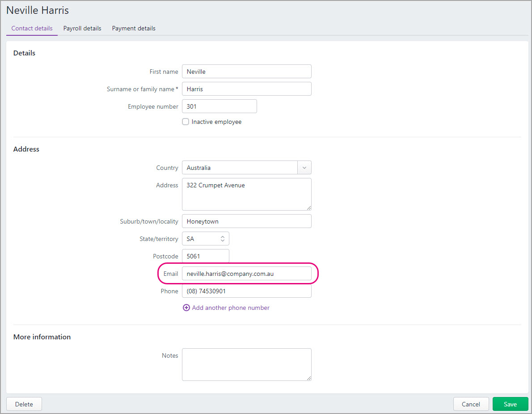Click the green Save button
The width and height of the screenshot is (532, 414).
pyautogui.click(x=510, y=404)
